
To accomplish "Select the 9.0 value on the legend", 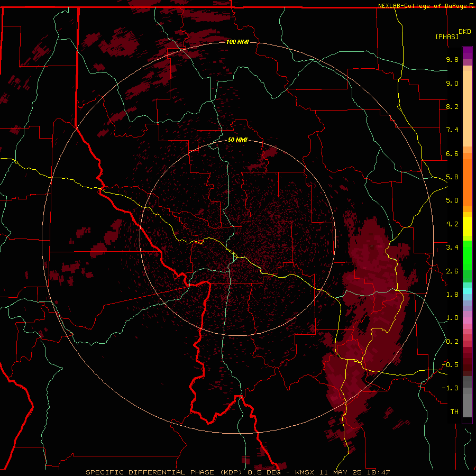I will (x=452, y=83).
